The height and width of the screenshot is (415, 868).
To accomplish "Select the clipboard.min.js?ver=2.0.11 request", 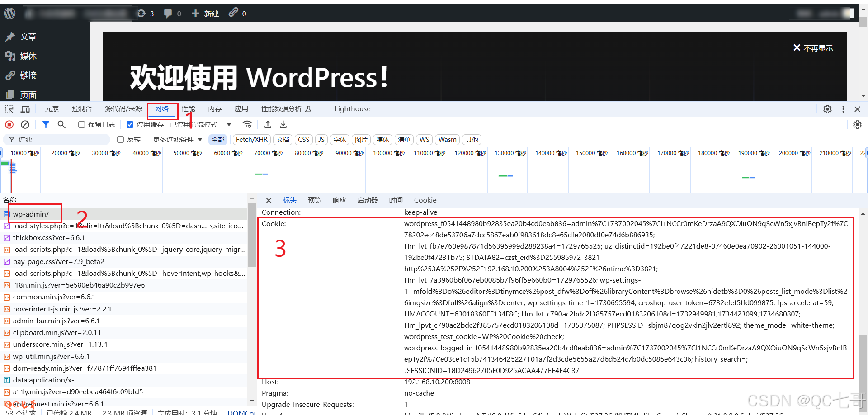I will 124,333.
